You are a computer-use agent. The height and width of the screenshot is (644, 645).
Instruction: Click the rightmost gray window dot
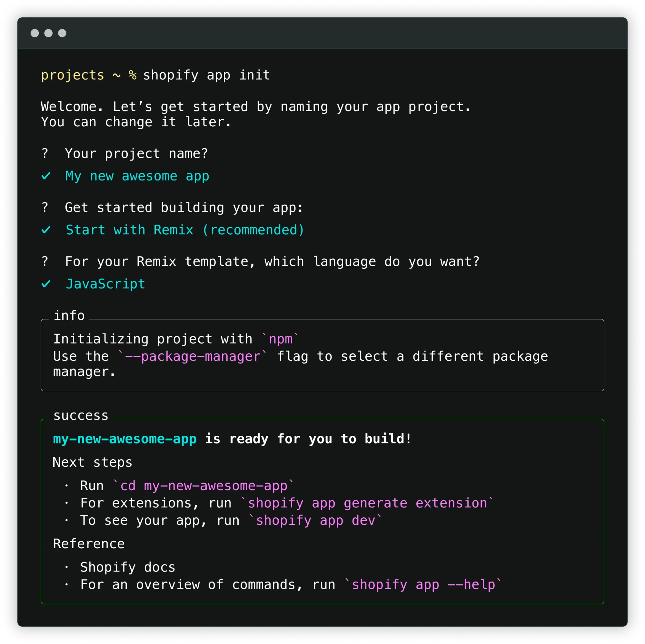62,33
